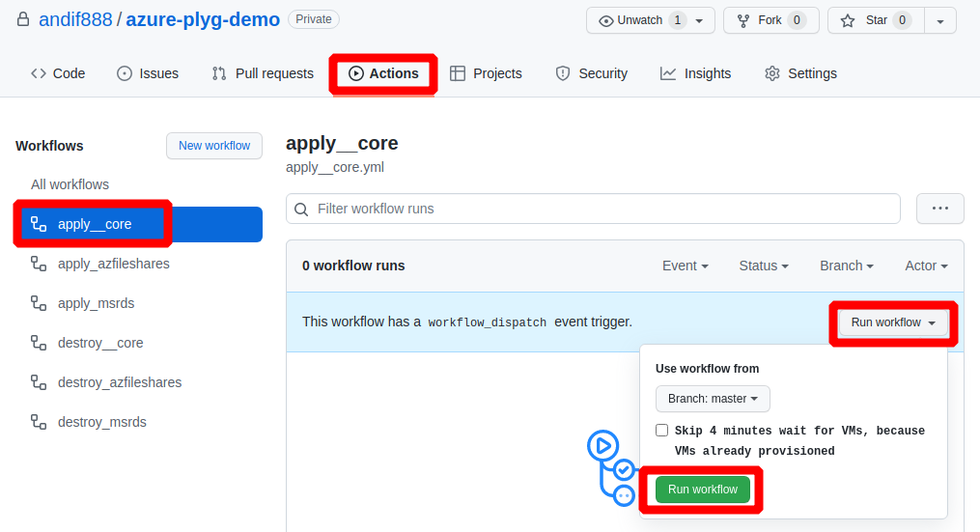Screen dimensions: 980x532
Task: Click the Pull requests branch icon
Action: [219, 73]
